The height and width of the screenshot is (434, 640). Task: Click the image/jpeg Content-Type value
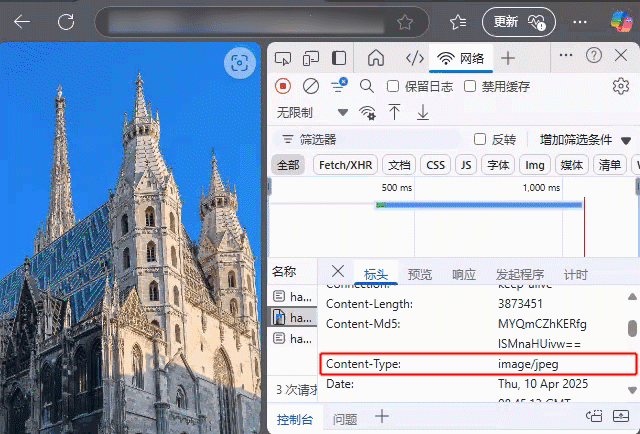pyautogui.click(x=528, y=364)
